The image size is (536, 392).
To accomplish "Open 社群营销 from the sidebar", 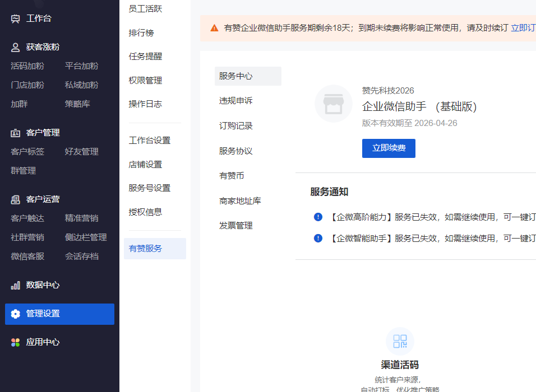I will click(27, 237).
